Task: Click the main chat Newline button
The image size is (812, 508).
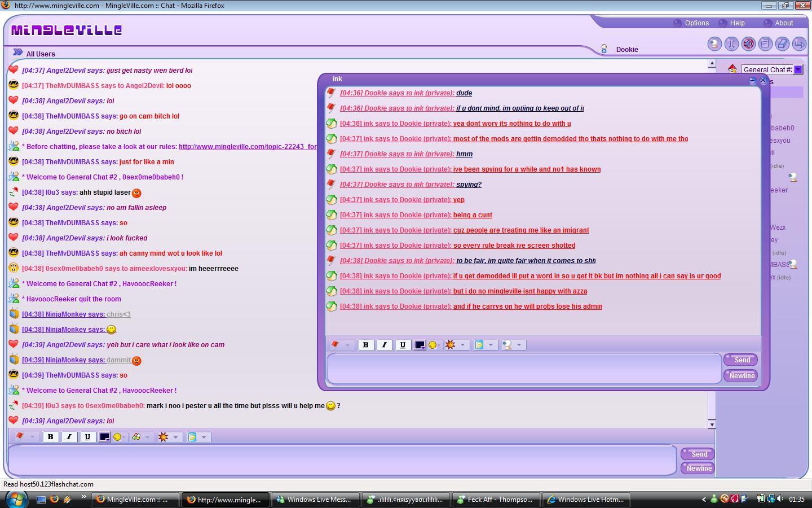Action: tap(698, 468)
